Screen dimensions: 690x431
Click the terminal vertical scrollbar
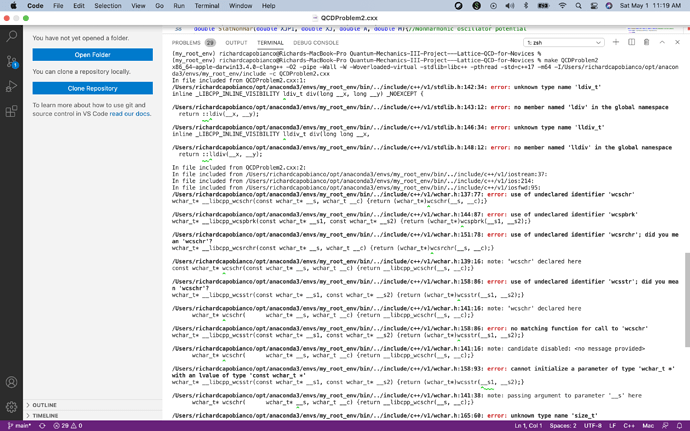pos(687,299)
